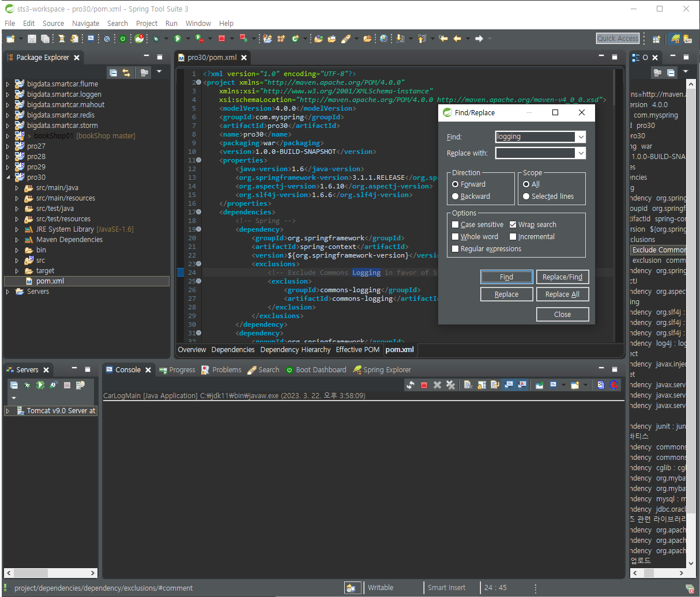Collapse the pro30 project tree node

point(8,177)
